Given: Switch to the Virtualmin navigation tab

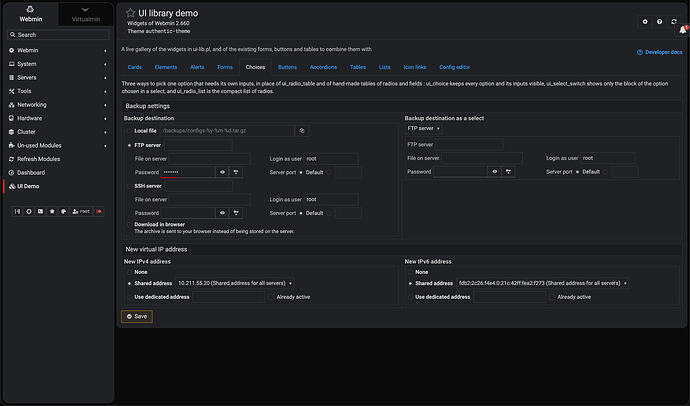Looking at the screenshot, I should tap(86, 14).
